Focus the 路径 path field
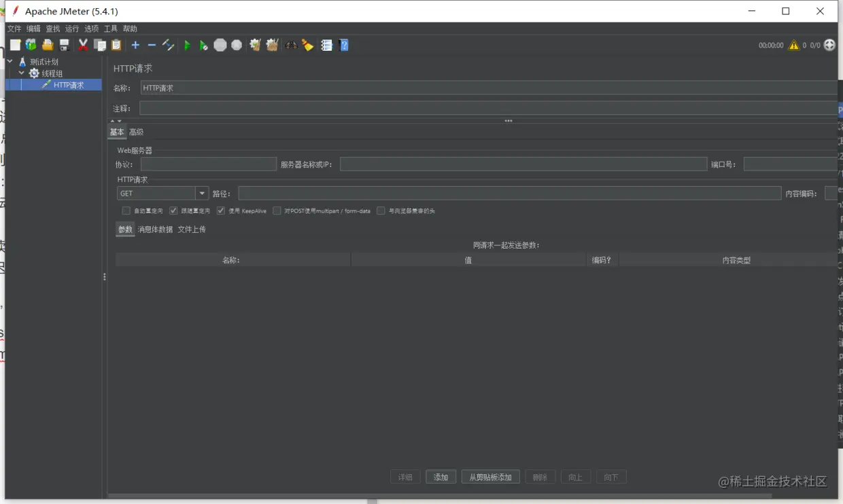This screenshot has width=843, height=504. point(510,194)
